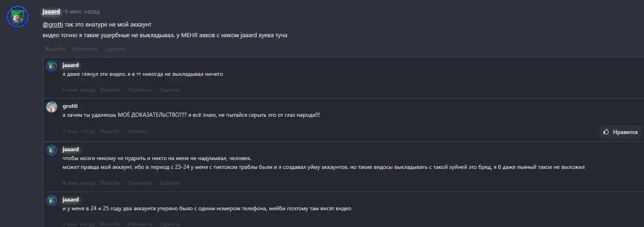Screen dimensions: 644x227
Task: Click Изменить under the 'я даже глянул' reply
Action: [x=140, y=90]
